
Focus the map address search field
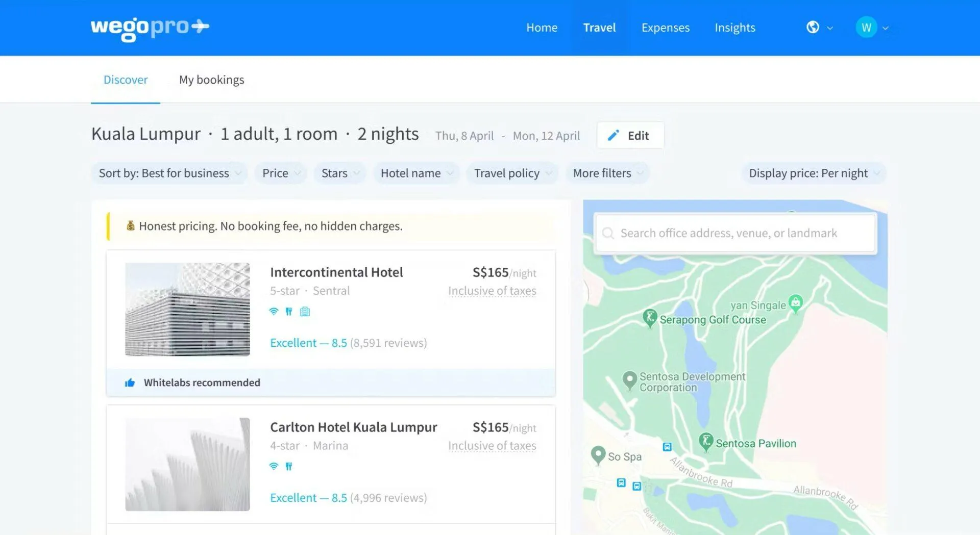tap(736, 233)
